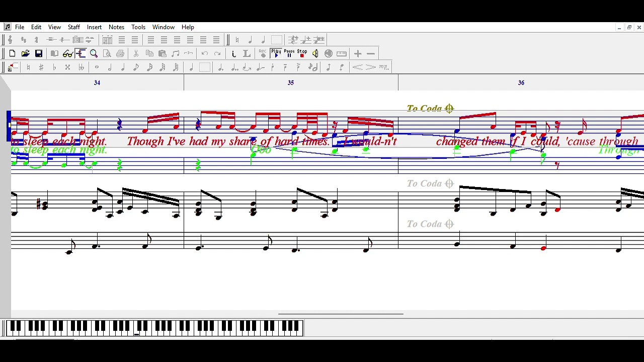This screenshot has height=362, width=644.
Task: Select sixteenth note duration
Action: click(x=149, y=67)
